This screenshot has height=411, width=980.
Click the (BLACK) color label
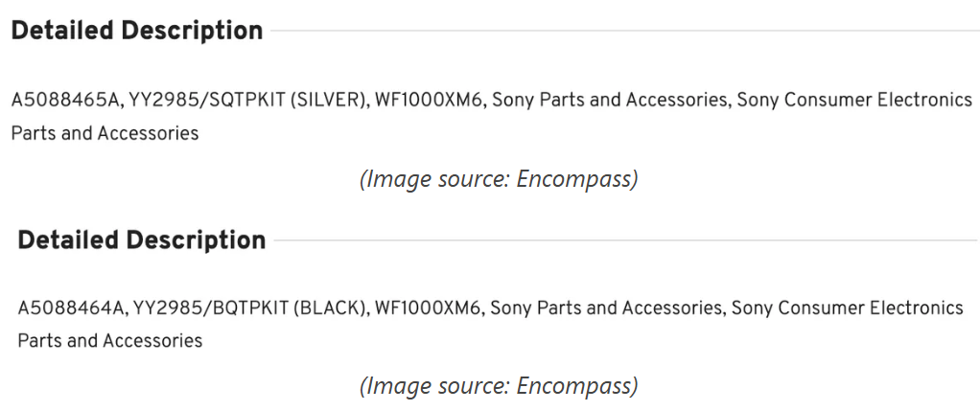click(330, 308)
